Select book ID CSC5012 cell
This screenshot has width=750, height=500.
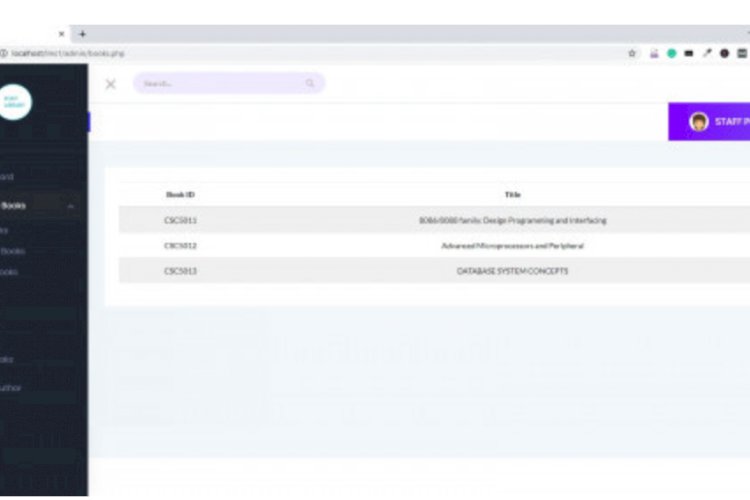point(180,246)
